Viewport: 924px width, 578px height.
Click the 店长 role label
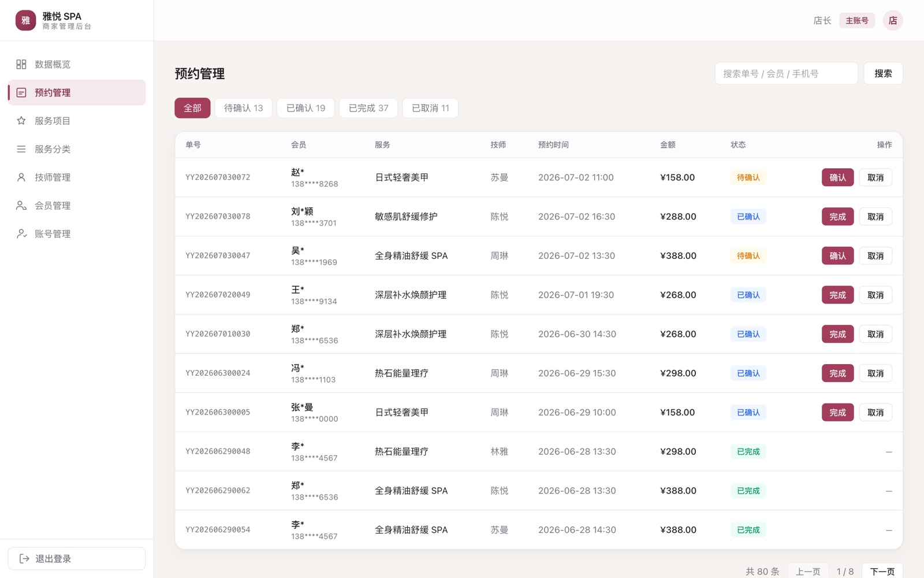822,20
